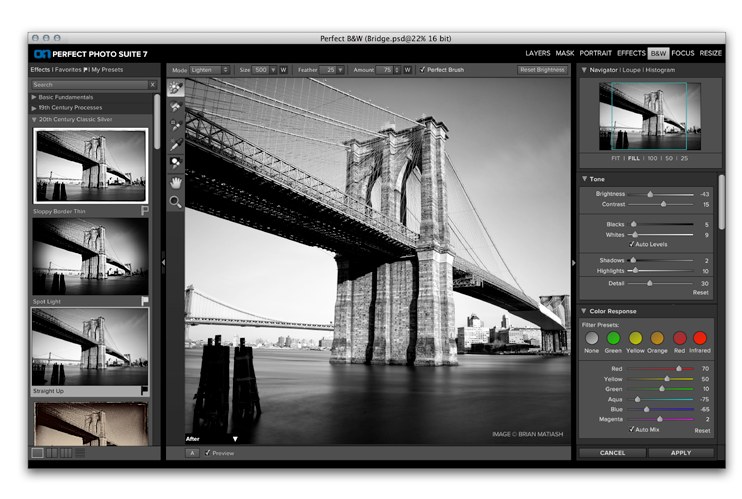
Task: Switch to the PORTRAIT module
Action: [x=595, y=53]
